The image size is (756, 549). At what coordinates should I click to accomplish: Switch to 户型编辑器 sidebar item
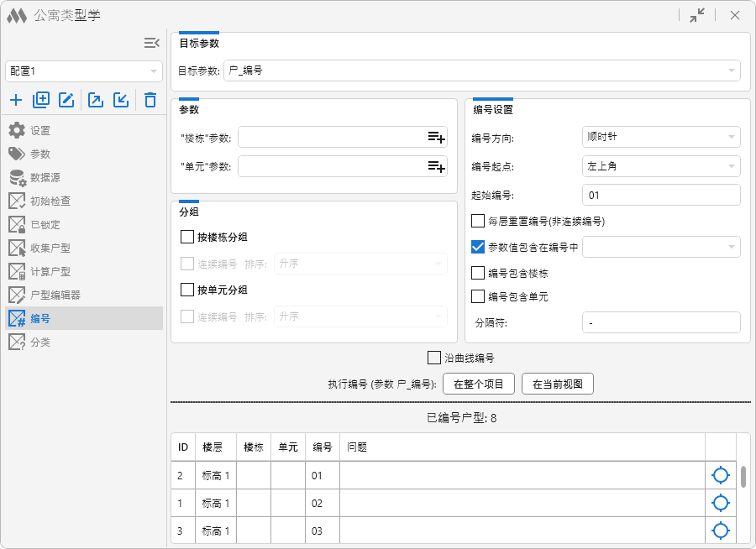coord(55,295)
